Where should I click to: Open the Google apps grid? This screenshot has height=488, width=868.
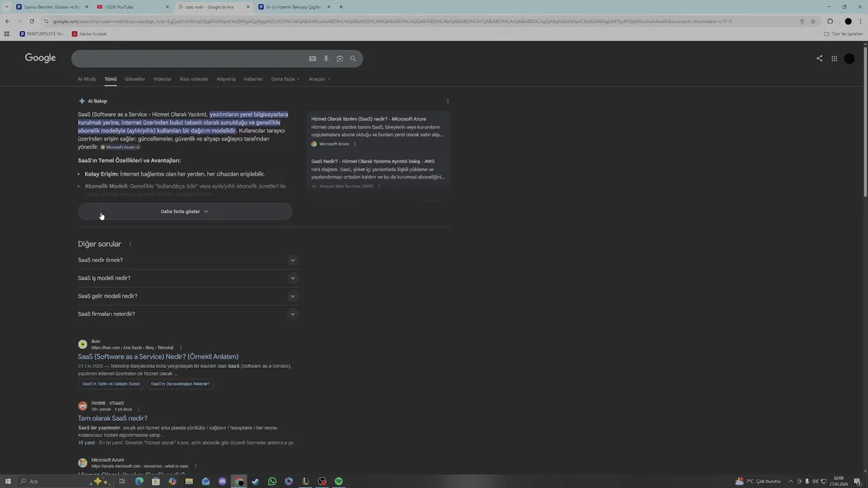tap(834, 58)
